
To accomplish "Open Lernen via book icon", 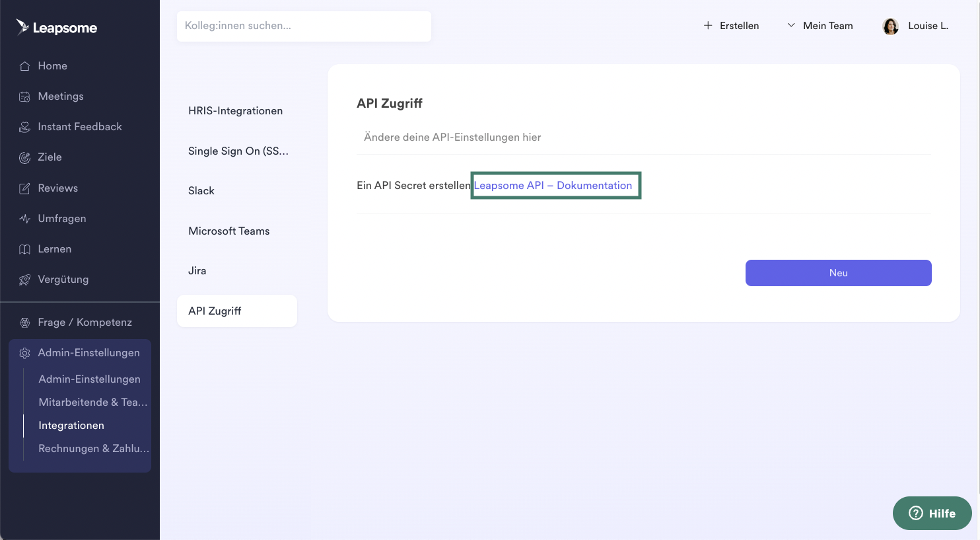I will 24,249.
